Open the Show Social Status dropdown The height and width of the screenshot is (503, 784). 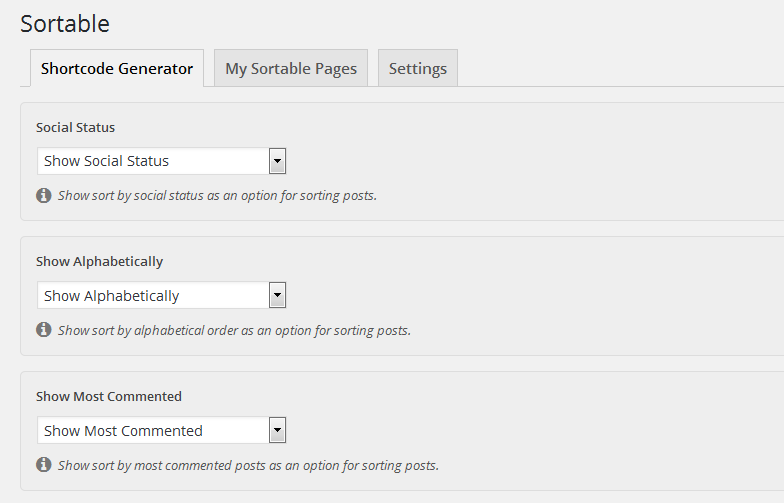tap(153, 161)
